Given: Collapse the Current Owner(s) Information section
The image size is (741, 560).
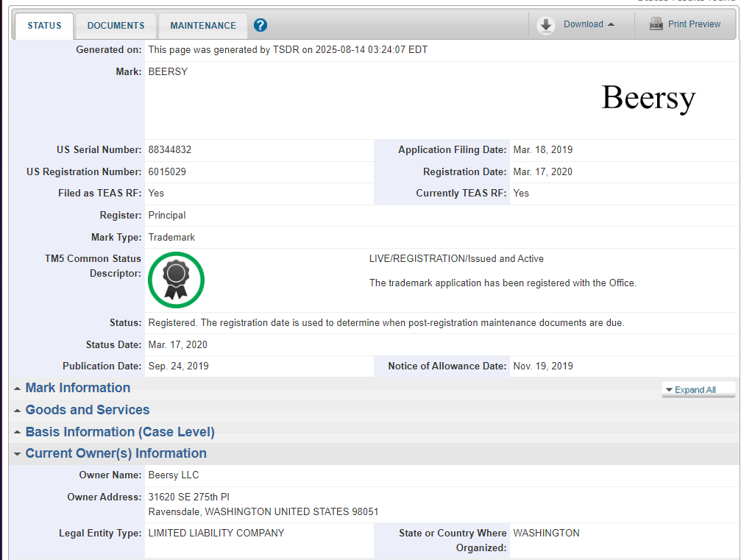Looking at the screenshot, I should 116,453.
